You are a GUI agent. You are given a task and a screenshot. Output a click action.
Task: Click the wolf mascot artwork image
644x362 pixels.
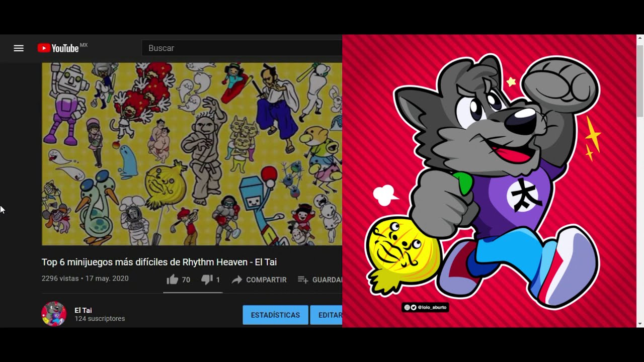coord(489,181)
